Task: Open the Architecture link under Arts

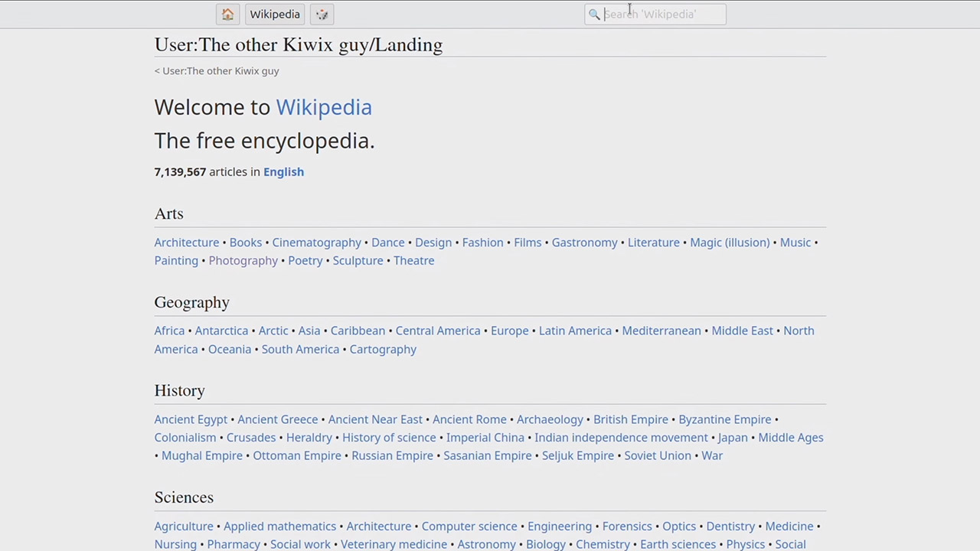Action: click(x=187, y=242)
